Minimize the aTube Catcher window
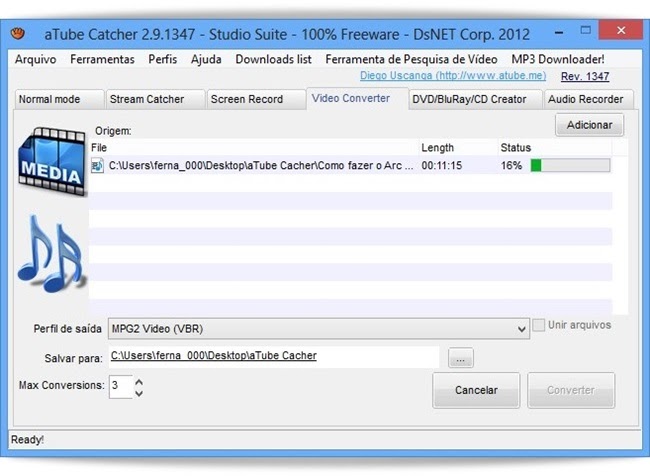650x476 pixels. pyautogui.click(x=559, y=32)
